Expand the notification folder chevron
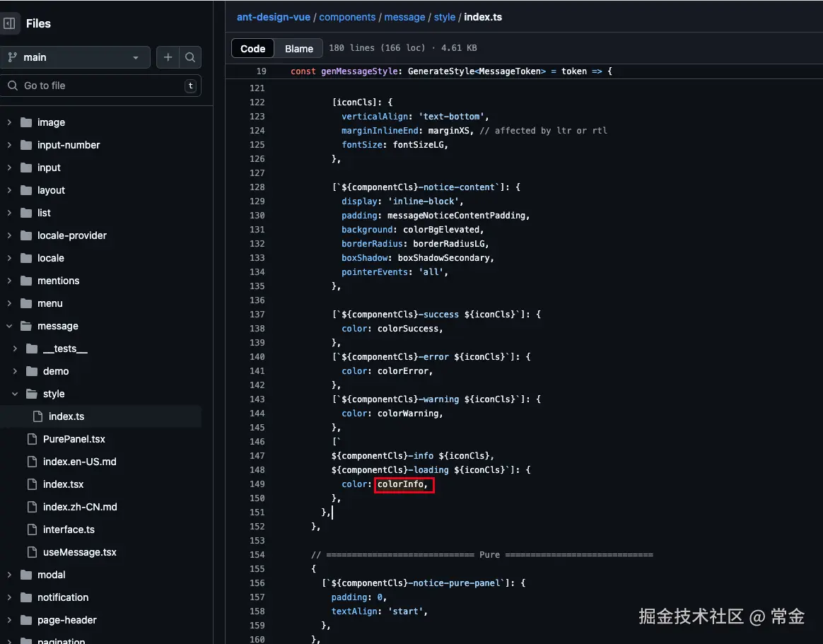This screenshot has height=644, width=823. [x=9, y=597]
